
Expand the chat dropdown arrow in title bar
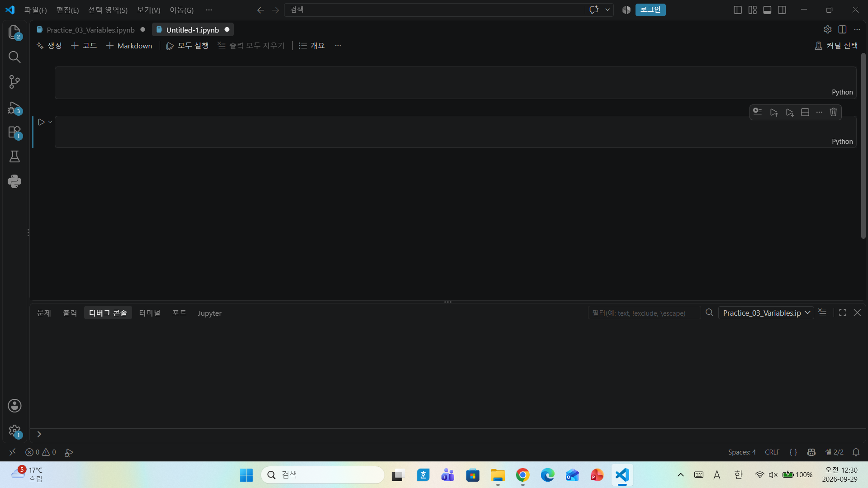[x=607, y=9]
